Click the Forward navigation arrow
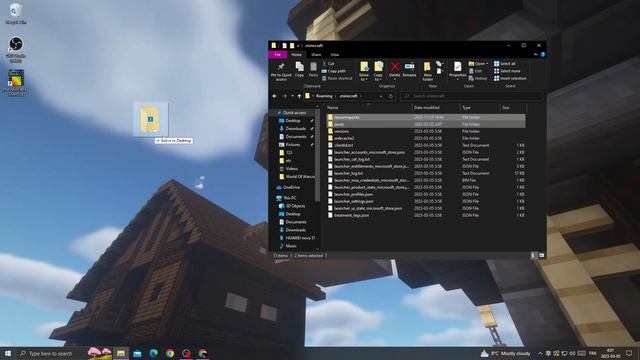Image resolution: width=640 pixels, height=360 pixels. [284, 96]
